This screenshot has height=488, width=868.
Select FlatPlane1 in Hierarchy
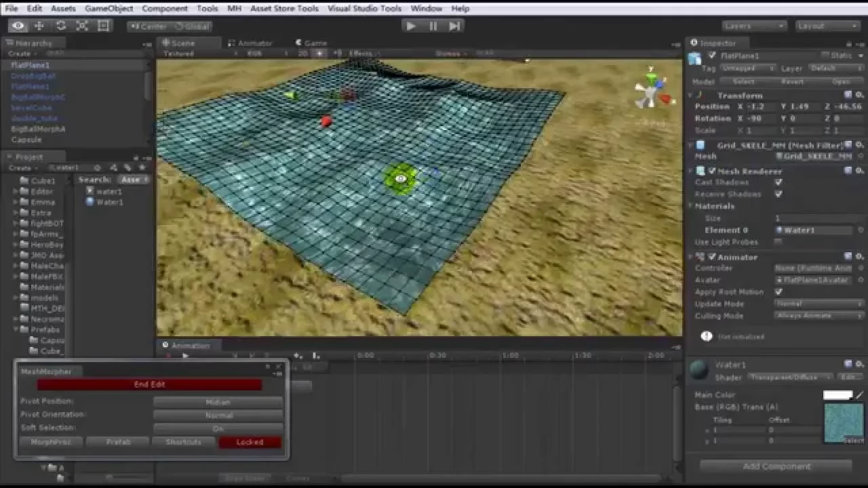click(x=30, y=65)
